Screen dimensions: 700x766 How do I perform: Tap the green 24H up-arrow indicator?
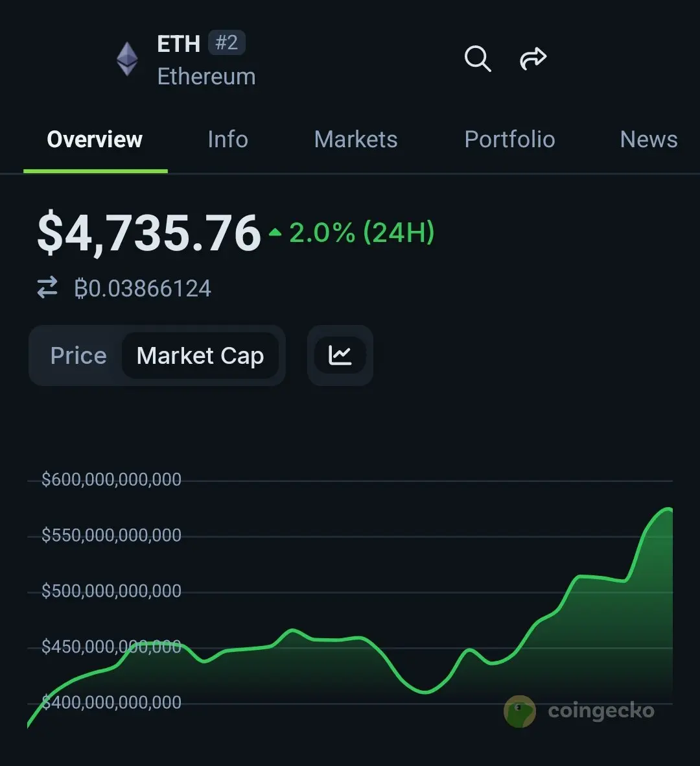(x=275, y=233)
